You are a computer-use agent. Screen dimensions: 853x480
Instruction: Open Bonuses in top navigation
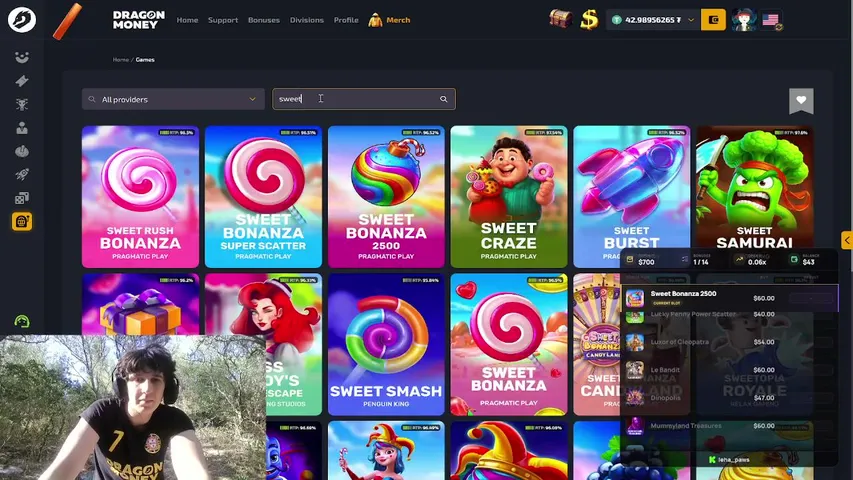(264, 20)
